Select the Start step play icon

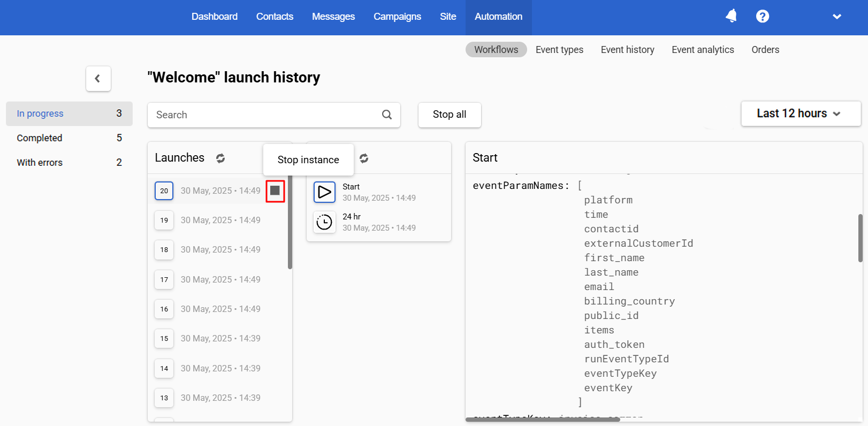[x=324, y=192]
